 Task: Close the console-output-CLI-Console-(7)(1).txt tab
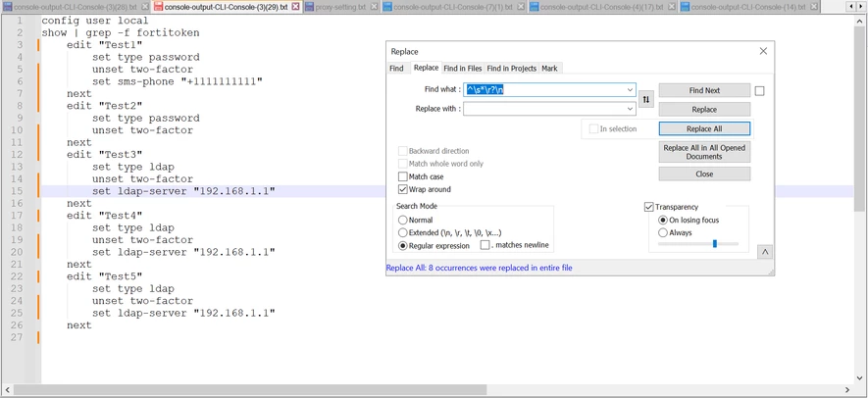521,7
